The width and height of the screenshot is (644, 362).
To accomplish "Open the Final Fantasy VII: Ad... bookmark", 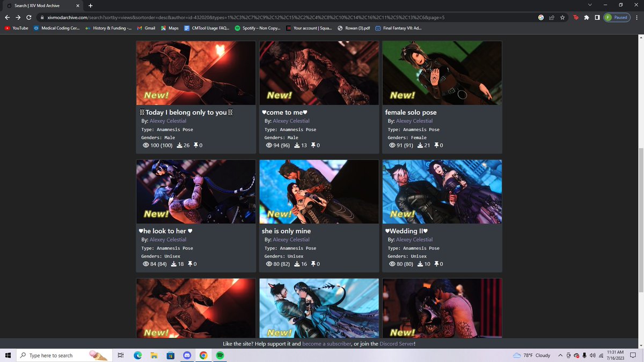I will pos(398,28).
